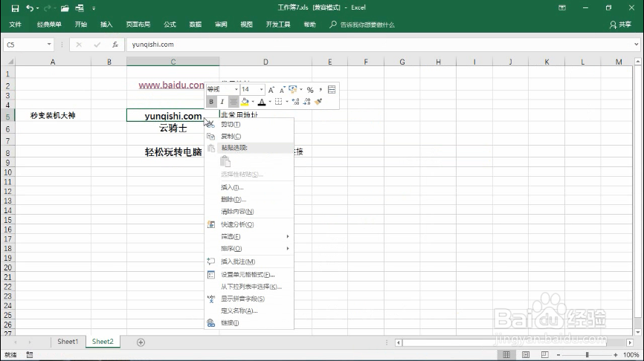The width and height of the screenshot is (644, 361).
Task: Open the Name Box dropdown arrow
Action: [x=49, y=45]
